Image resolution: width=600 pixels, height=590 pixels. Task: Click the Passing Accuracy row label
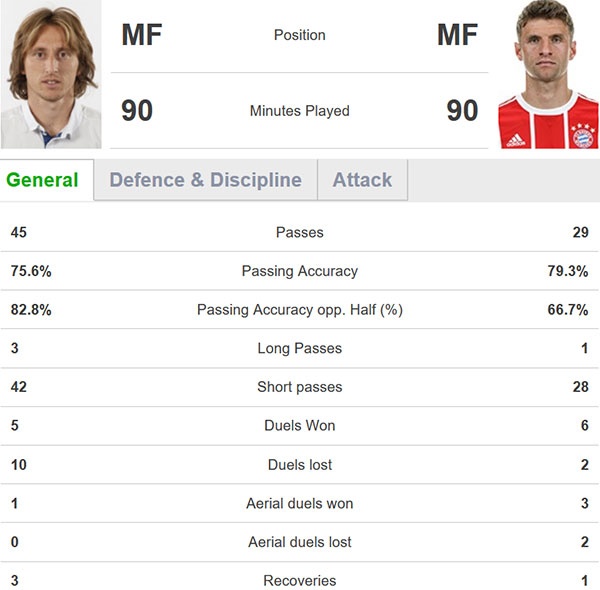tap(300, 271)
